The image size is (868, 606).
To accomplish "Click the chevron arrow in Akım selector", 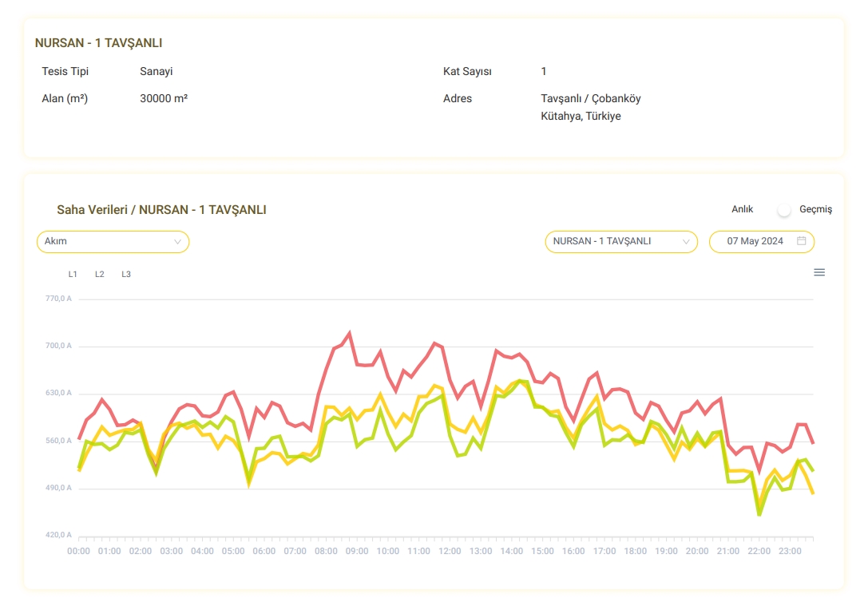I will 177,241.
